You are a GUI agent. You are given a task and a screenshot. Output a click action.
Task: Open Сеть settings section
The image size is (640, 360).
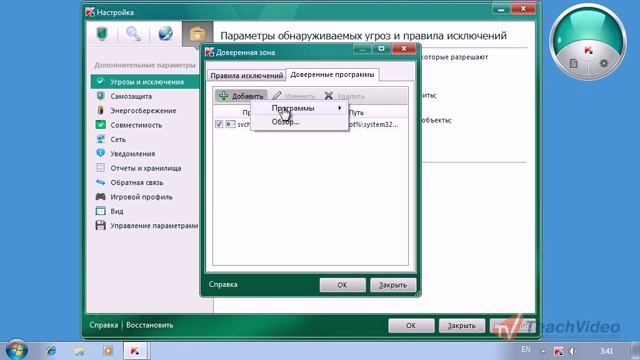tap(118, 139)
